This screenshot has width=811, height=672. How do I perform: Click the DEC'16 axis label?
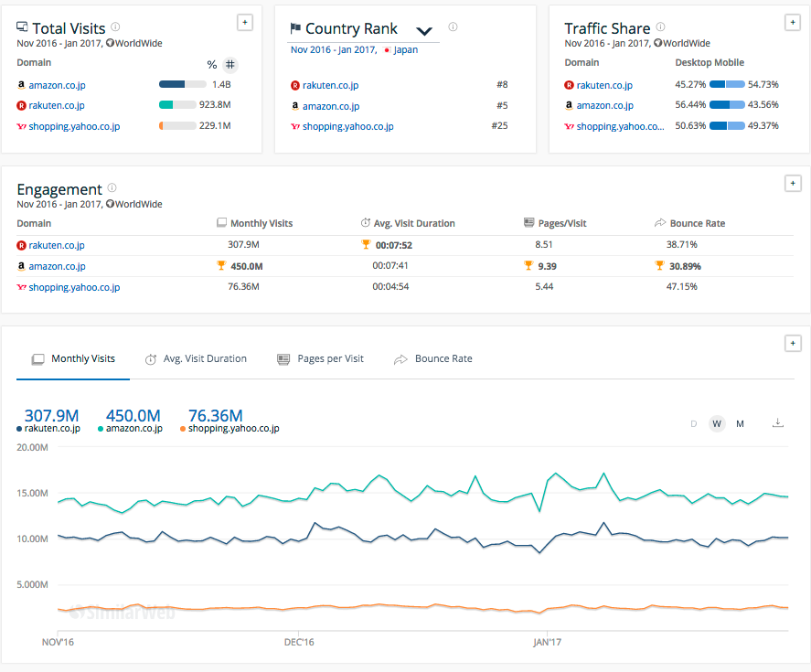299,642
